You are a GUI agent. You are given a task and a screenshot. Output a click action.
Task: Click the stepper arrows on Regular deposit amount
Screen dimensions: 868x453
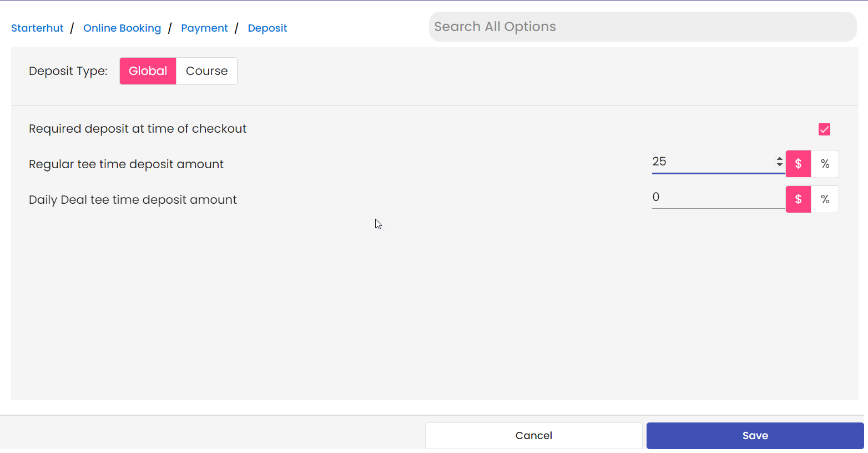(x=780, y=162)
